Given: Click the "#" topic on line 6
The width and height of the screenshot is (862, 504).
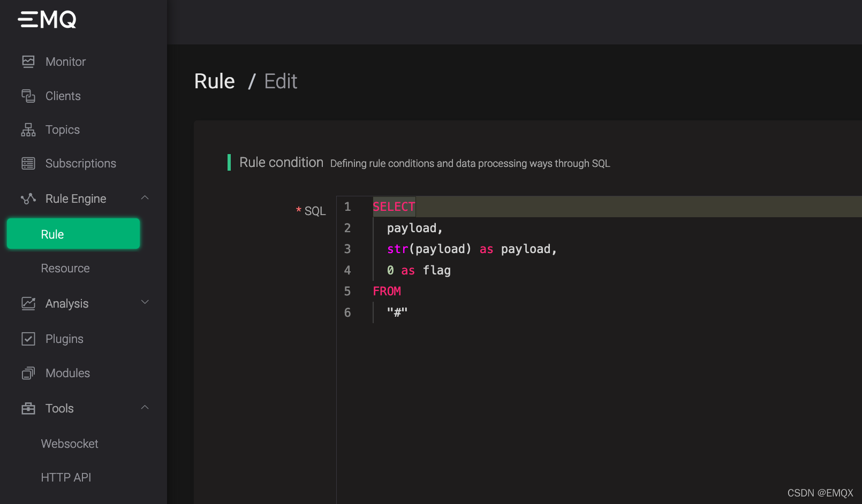Looking at the screenshot, I should pyautogui.click(x=397, y=312).
